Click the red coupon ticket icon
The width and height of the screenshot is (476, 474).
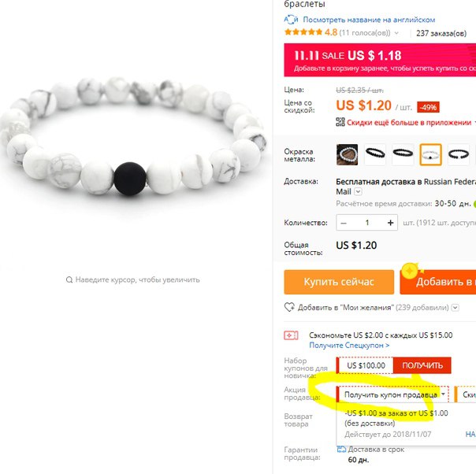(291, 335)
